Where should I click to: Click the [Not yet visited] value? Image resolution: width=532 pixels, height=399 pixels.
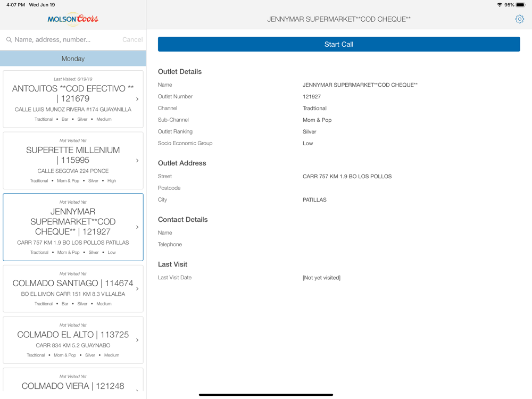pos(321,278)
